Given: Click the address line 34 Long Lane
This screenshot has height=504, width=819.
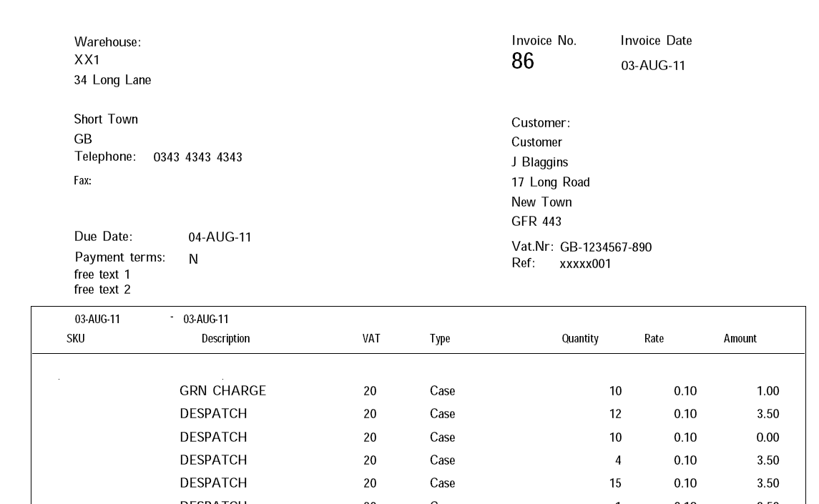Looking at the screenshot, I should [x=112, y=81].
